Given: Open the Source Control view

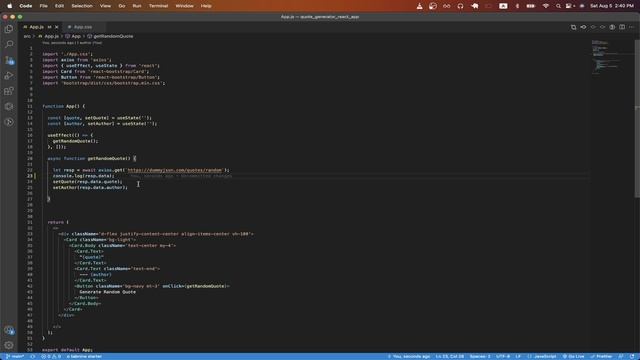Looking at the screenshot, I should point(9,60).
